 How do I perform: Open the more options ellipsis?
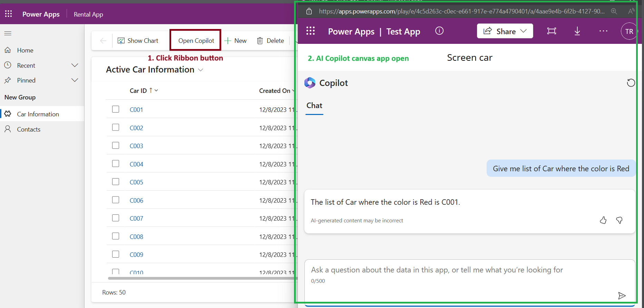[603, 31]
